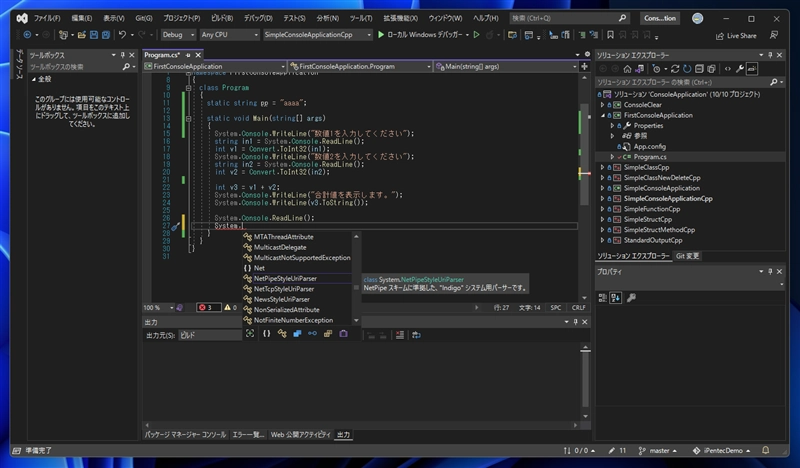Select NetPipeStyleUriParser from the completion list
This screenshot has width=800, height=468.
(288, 279)
